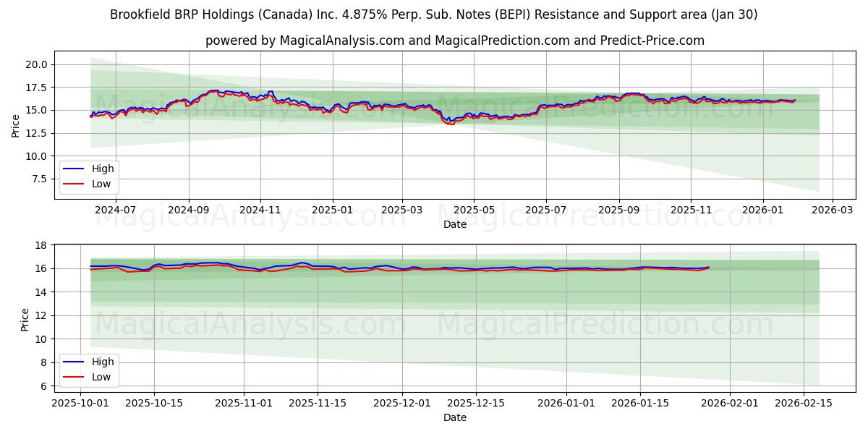Image resolution: width=868 pixels, height=434 pixels.
Task: Click the 'Price' y-axis label of the top chart
Action: click(16, 126)
